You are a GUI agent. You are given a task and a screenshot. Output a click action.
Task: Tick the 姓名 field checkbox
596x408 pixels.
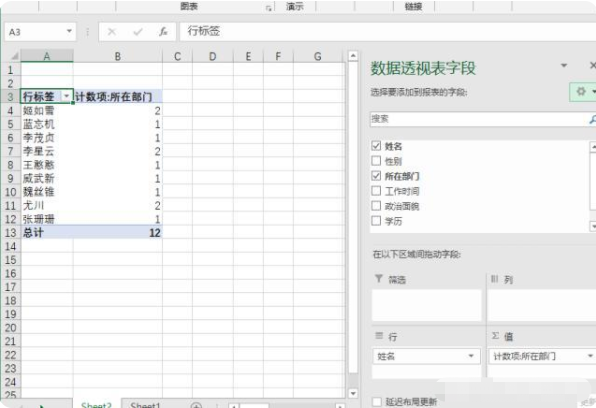point(376,146)
